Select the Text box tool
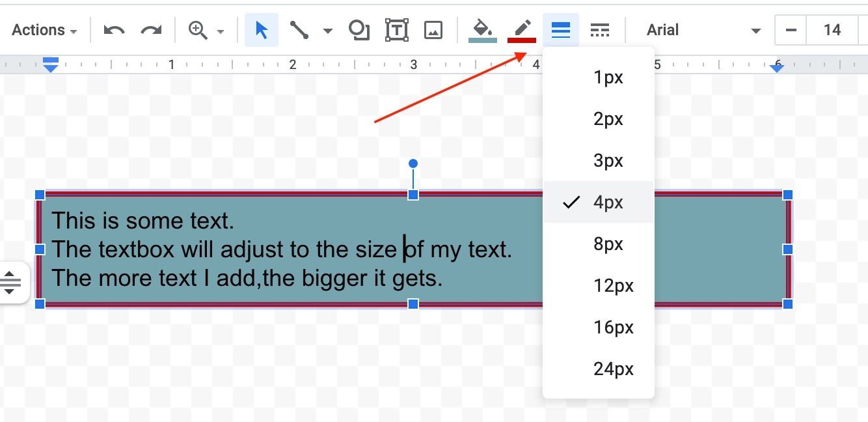Image resolution: width=868 pixels, height=422 pixels. (396, 31)
